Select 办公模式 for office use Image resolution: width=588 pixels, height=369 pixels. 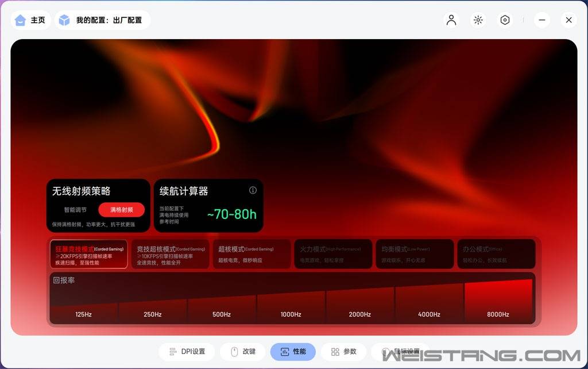(x=496, y=253)
